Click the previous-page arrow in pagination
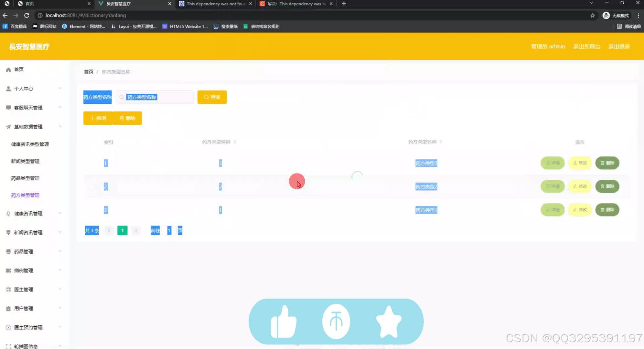644x349 pixels. click(x=109, y=230)
